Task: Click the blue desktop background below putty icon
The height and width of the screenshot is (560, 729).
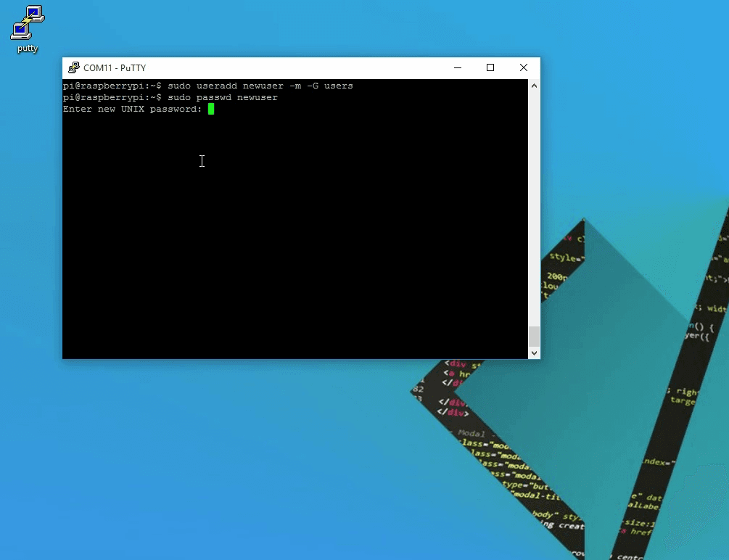Action: 29,218
